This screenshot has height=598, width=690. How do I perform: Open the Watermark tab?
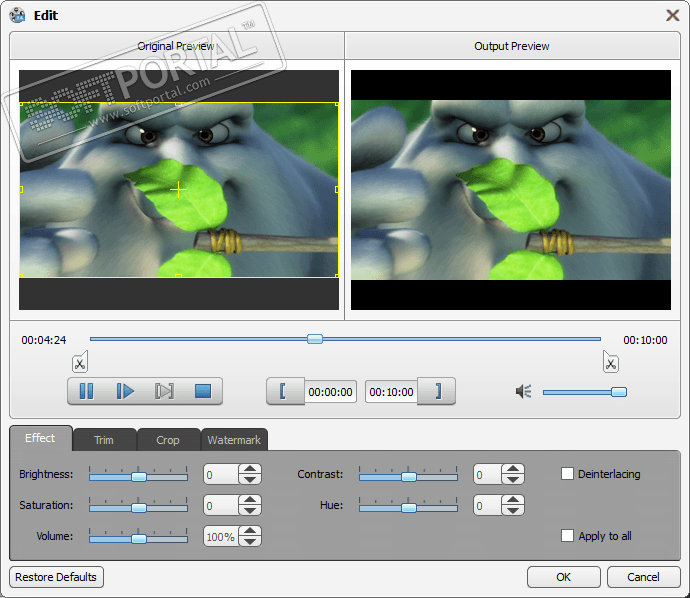tap(234, 440)
